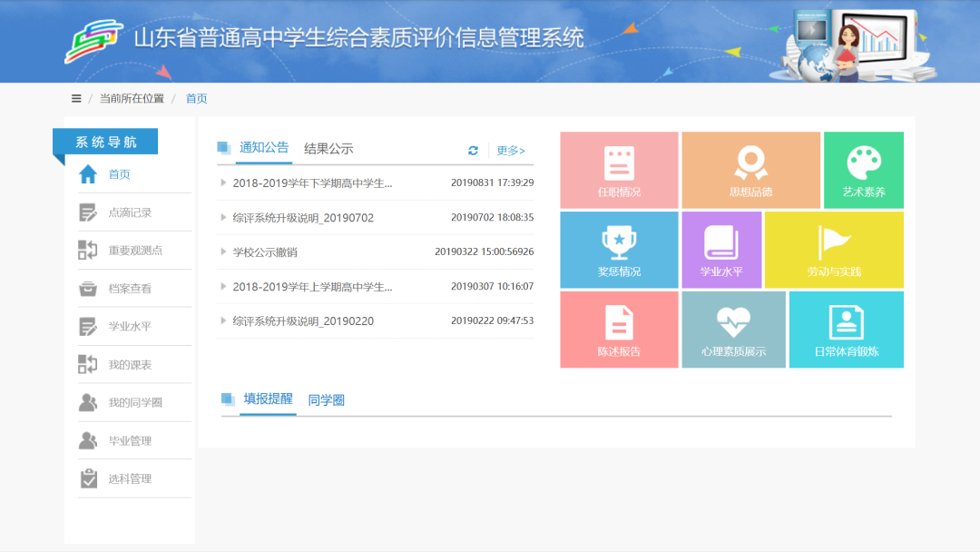The image size is (980, 552).
Task: Click the 学业水平 book tile
Action: tap(721, 250)
